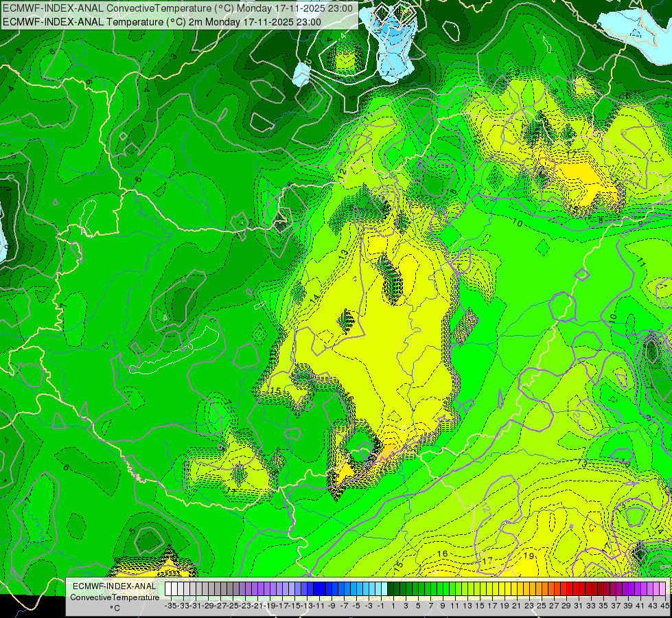Click the '19' contour label on the map
This screenshot has width=672, height=618.
click(x=529, y=556)
